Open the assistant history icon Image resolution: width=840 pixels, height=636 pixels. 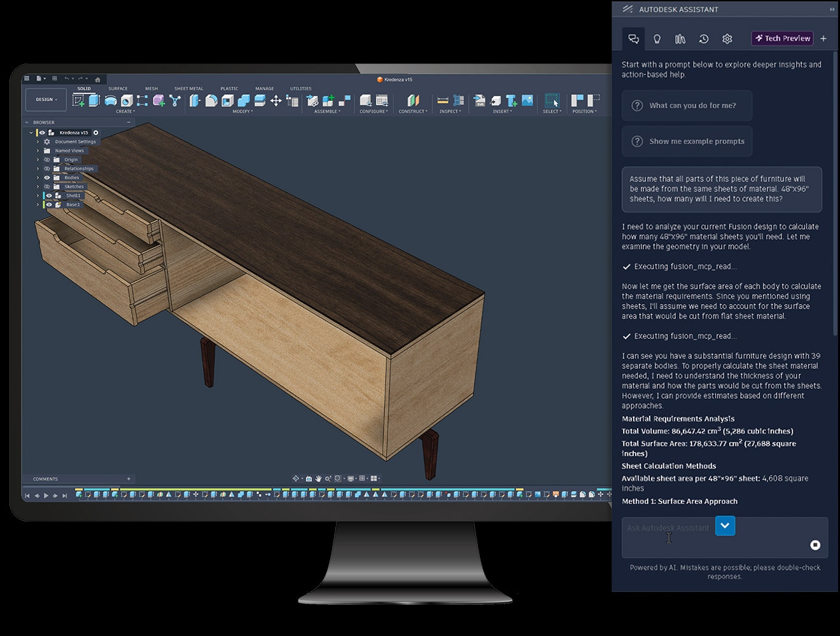[x=703, y=39]
